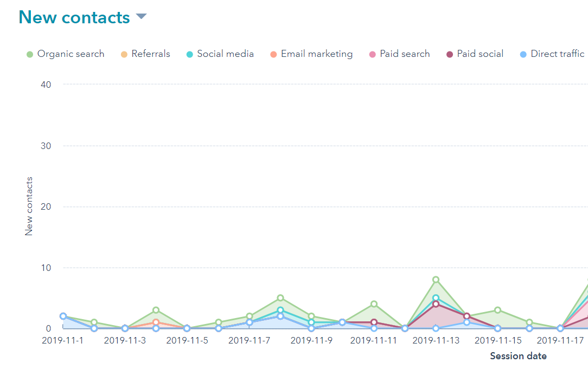588x382 pixels.
Task: Click the teal Social media color dot
Action: point(190,55)
